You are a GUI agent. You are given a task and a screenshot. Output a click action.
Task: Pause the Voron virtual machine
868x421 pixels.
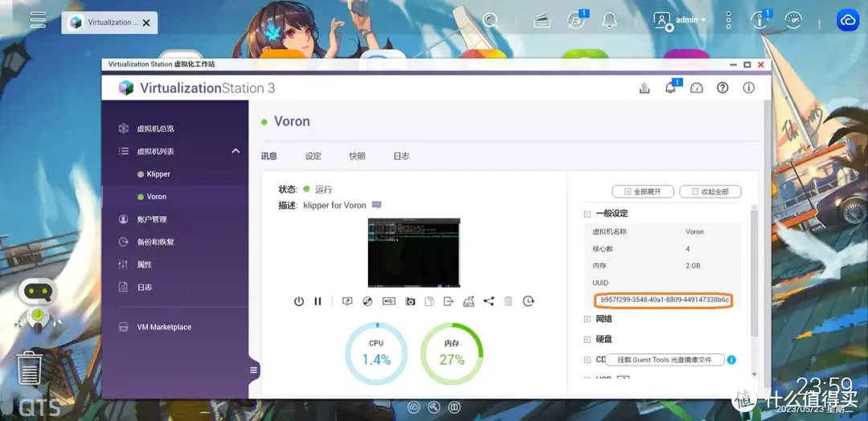pyautogui.click(x=317, y=301)
